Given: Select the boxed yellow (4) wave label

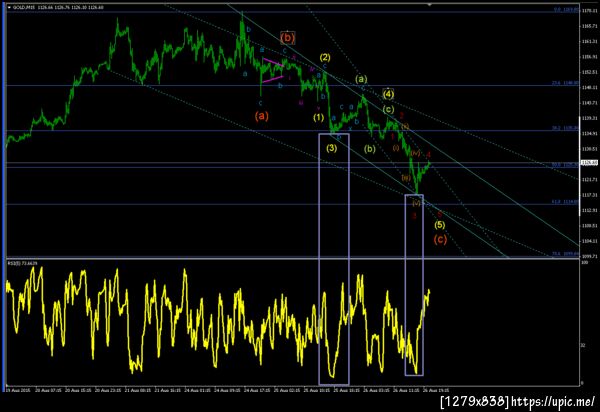Looking at the screenshot, I should [x=388, y=93].
